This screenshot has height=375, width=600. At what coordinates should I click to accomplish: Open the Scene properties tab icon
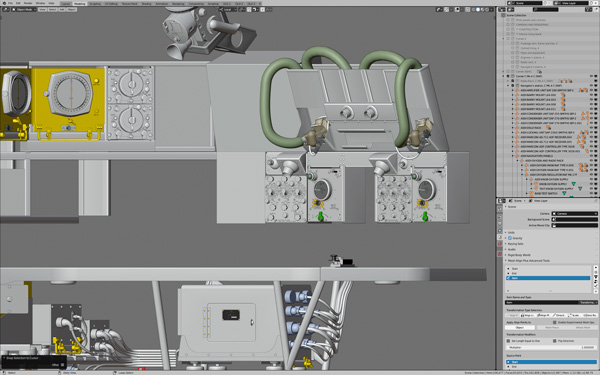tap(500, 237)
